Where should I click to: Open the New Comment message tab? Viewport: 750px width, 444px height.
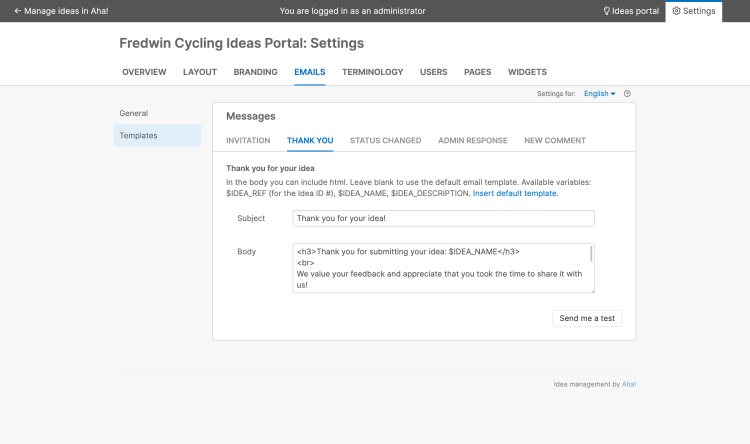point(555,141)
